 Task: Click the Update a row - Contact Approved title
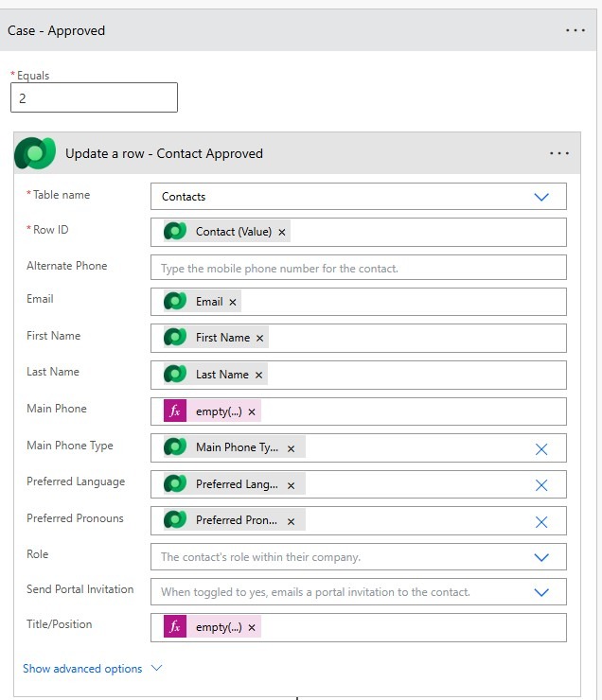tap(164, 153)
